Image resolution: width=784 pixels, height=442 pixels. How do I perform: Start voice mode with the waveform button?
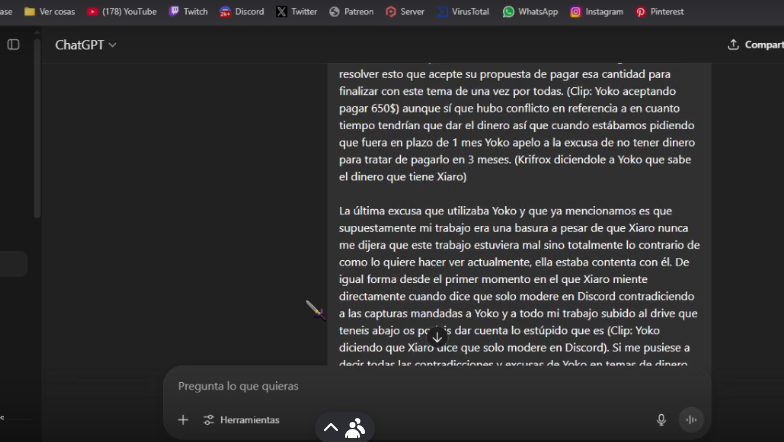691,420
